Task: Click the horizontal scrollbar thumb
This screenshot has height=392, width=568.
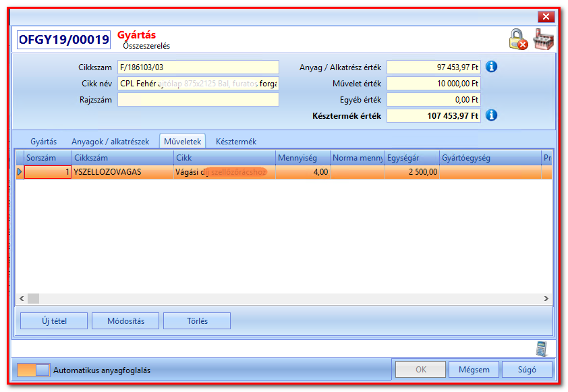Action: pyautogui.click(x=33, y=298)
